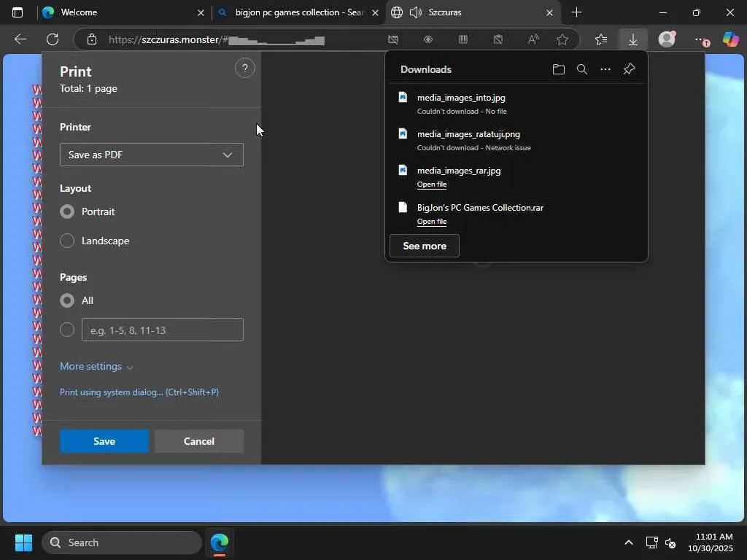Open the Printer Save as PDF dropdown
Screen dimensions: 747x560
(152, 155)
